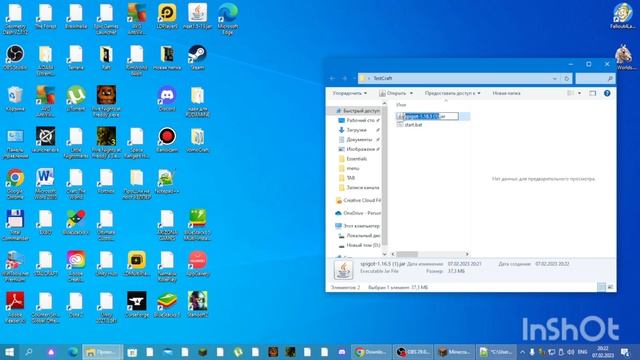
Task: Open Control Panel (Панель управления) icon
Action: (15, 143)
